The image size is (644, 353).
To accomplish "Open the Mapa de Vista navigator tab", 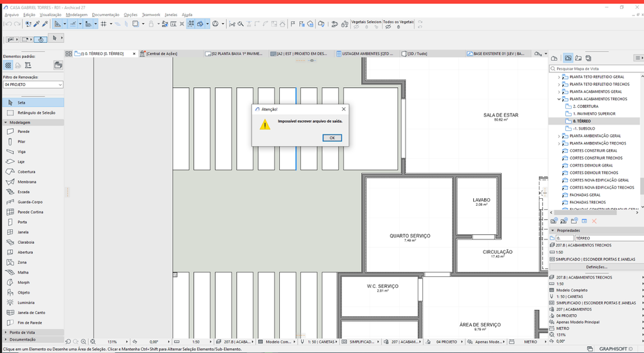I will pyautogui.click(x=568, y=58).
